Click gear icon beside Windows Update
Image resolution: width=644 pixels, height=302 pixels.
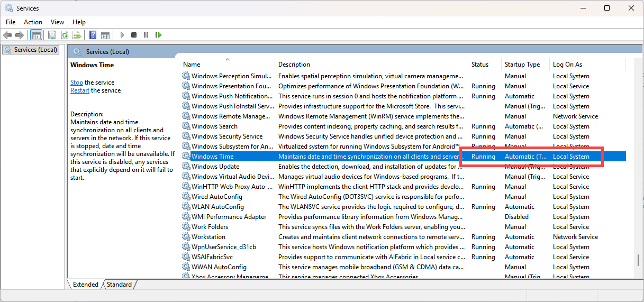tap(186, 167)
